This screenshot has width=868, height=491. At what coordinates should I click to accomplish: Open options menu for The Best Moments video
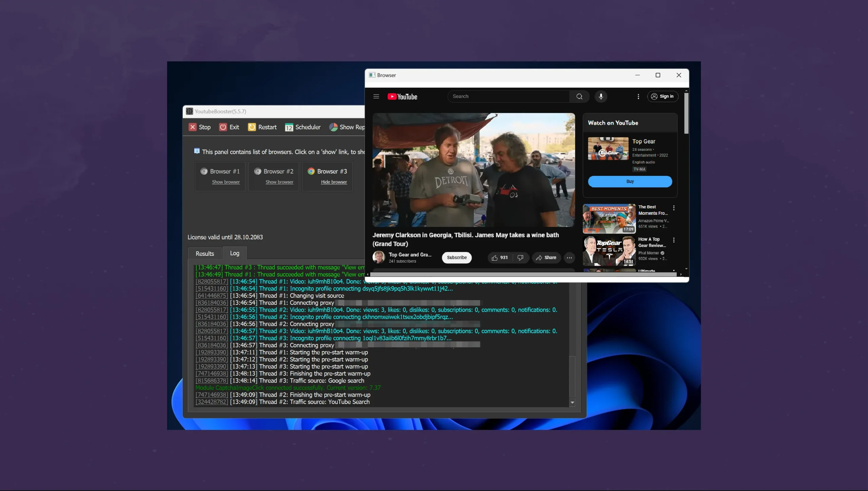point(674,208)
